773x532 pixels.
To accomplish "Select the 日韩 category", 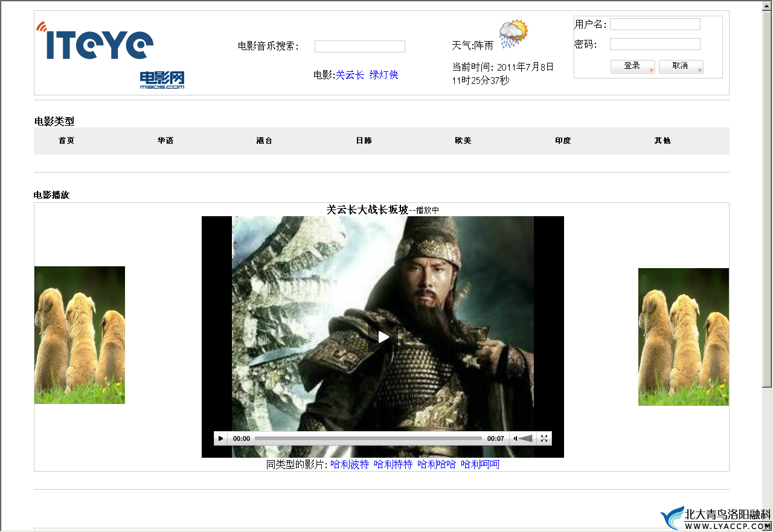I will click(x=364, y=141).
